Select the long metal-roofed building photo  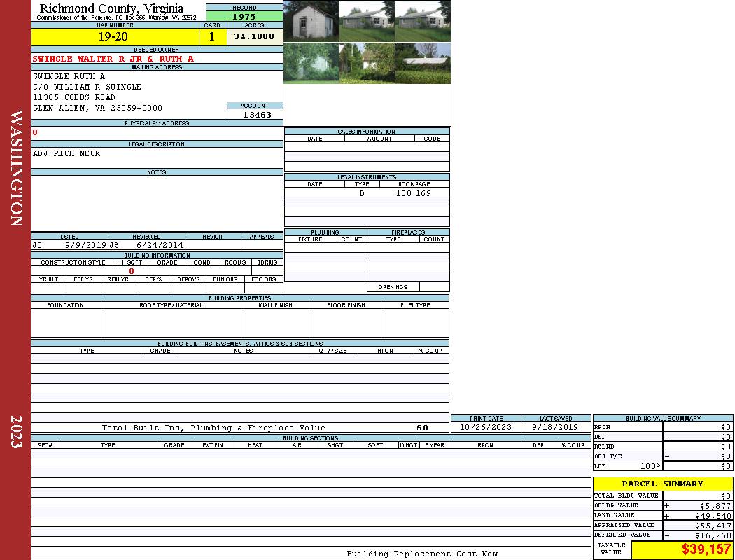click(423, 63)
